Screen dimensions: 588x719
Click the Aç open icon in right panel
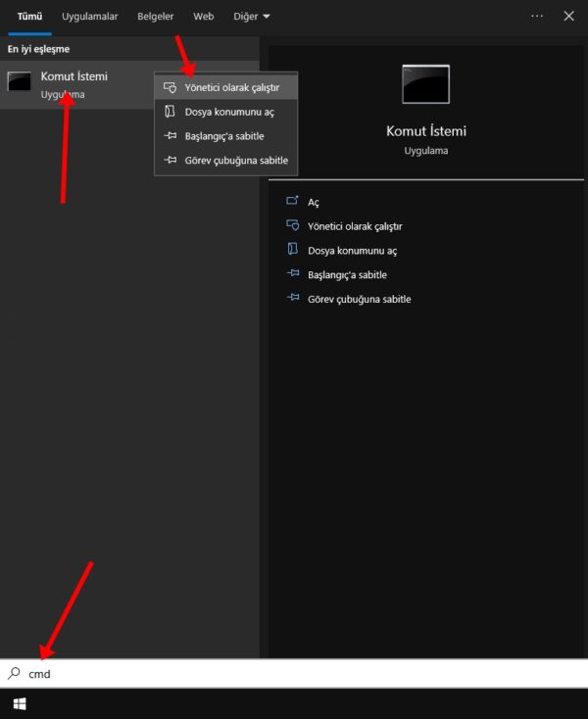tap(291, 202)
